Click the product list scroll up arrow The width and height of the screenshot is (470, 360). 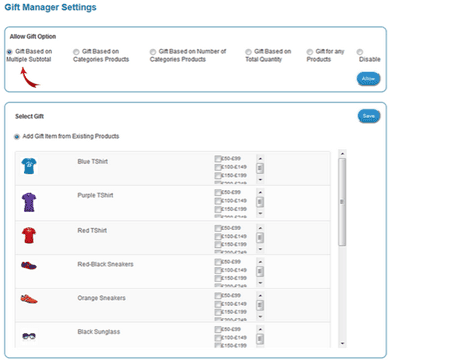(342, 153)
